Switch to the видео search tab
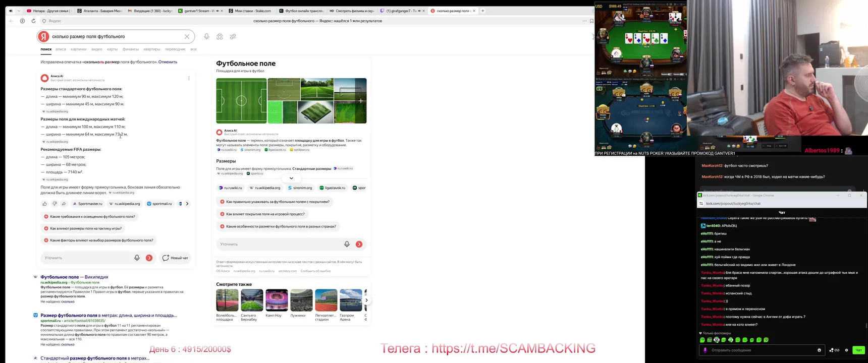Viewport: 868px width, 363px height. (x=97, y=49)
